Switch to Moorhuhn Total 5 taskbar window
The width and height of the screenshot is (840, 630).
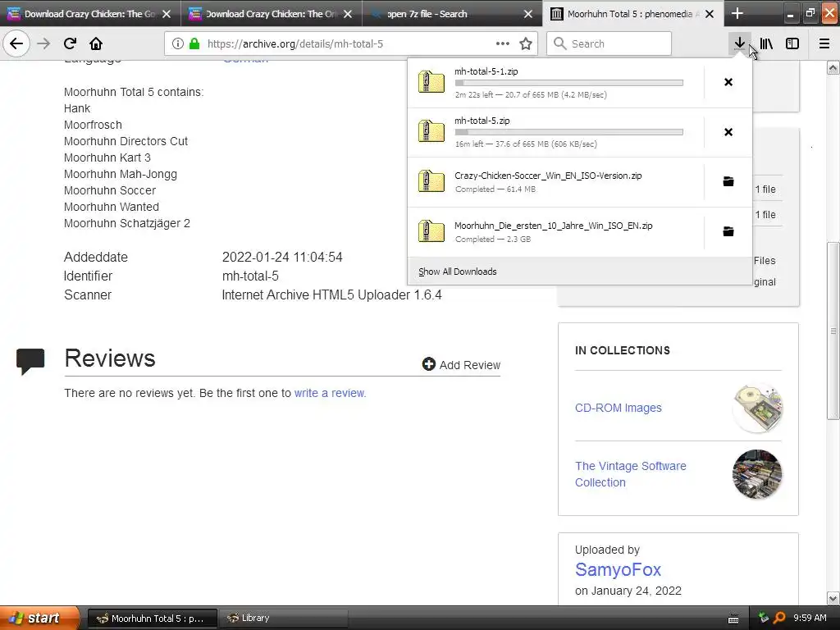tap(152, 619)
